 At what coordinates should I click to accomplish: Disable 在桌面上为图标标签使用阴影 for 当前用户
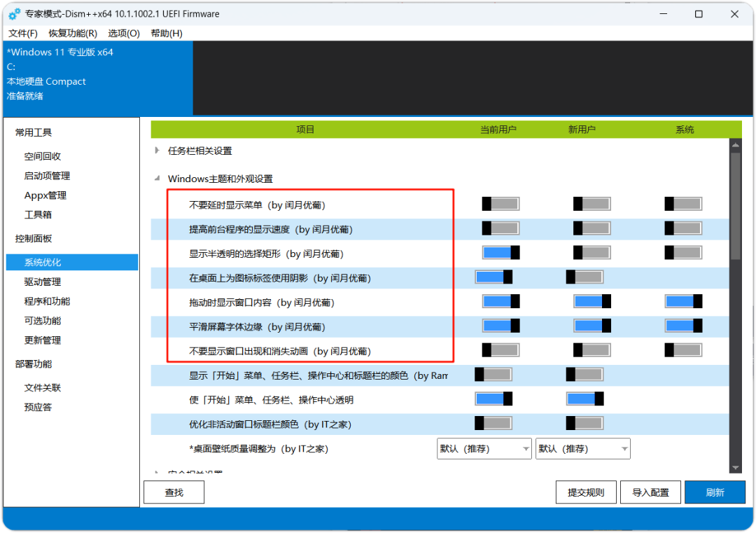493,277
